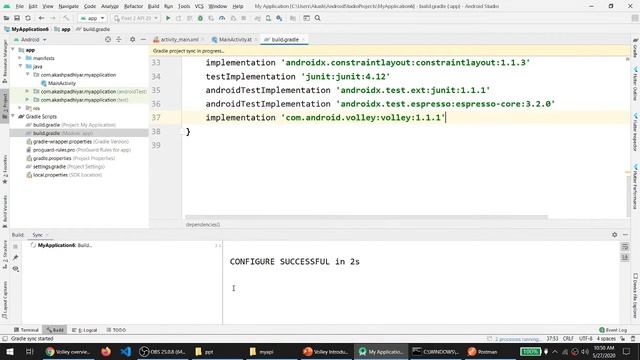Open the VCS menu
Viewport: 640px width, 360px height.
[199, 6]
